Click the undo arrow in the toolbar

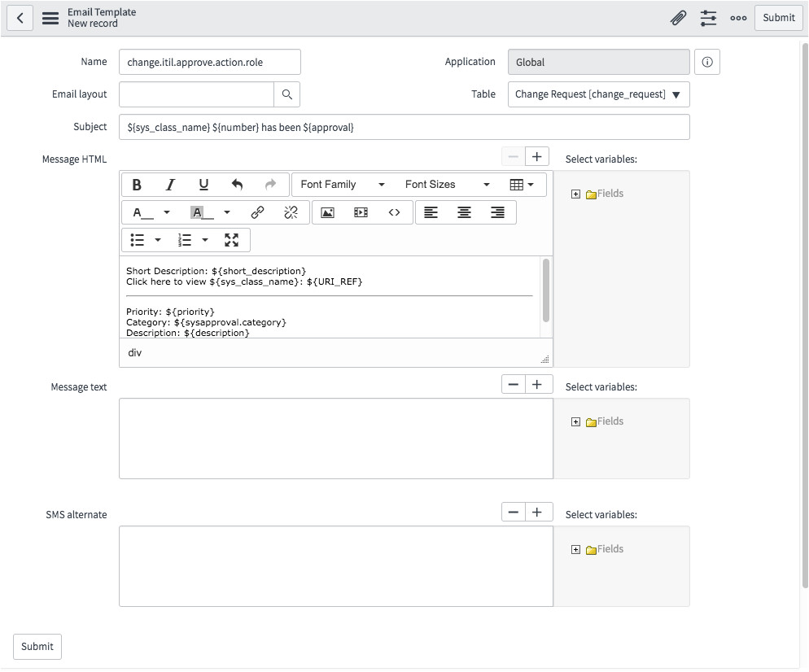pos(237,185)
